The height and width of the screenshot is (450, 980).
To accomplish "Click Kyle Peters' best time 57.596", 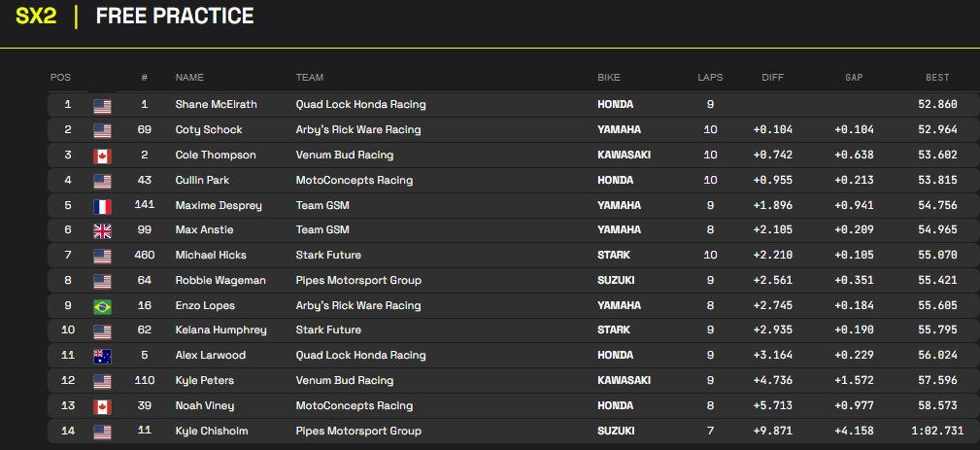I will [937, 381].
